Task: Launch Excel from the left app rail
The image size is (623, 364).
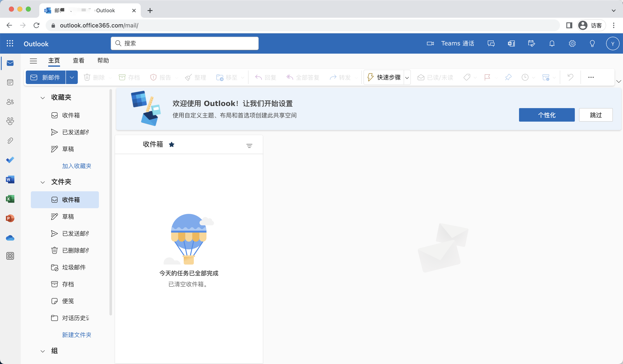Action: [10, 199]
